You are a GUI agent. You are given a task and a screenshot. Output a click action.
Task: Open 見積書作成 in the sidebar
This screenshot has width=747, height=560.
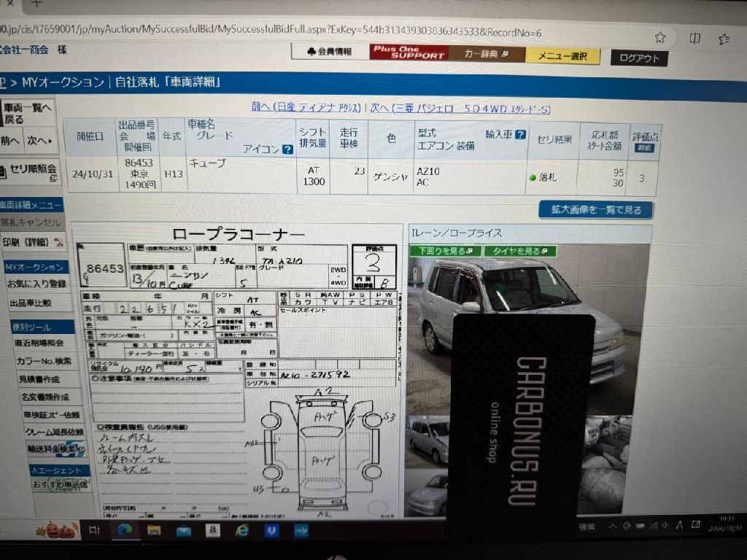pyautogui.click(x=39, y=379)
